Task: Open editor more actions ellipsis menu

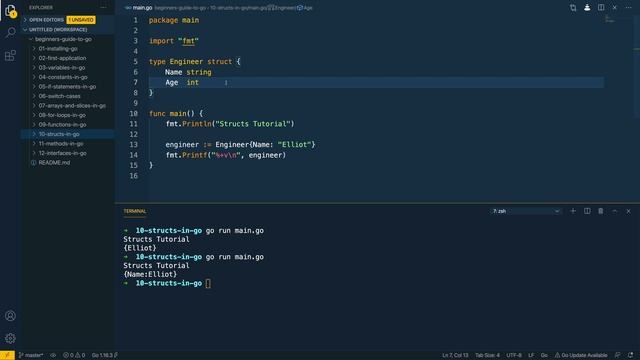Action: (x=629, y=7)
